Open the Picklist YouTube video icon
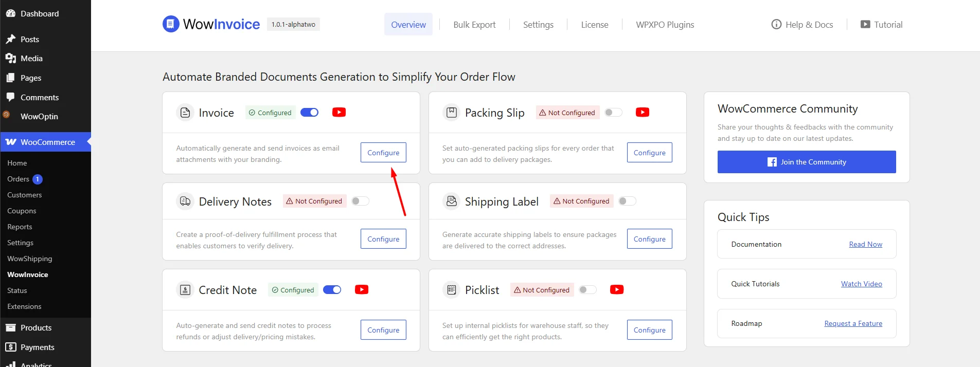Viewport: 980px width, 367px height. (x=617, y=289)
